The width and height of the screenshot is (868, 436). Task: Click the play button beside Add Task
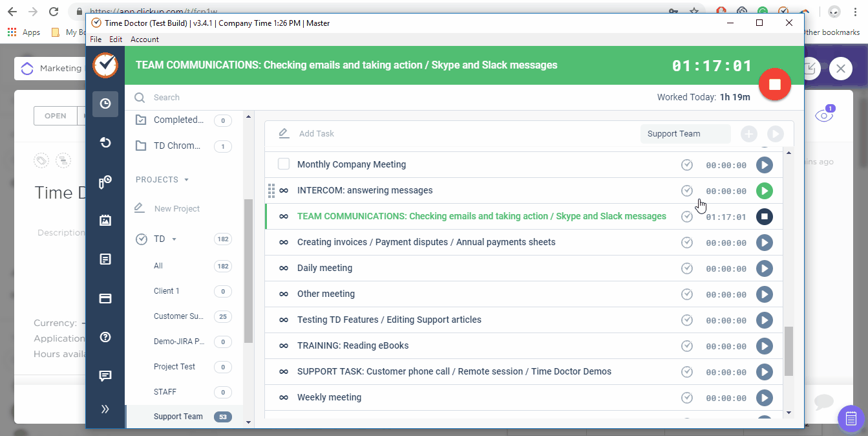pyautogui.click(x=775, y=134)
